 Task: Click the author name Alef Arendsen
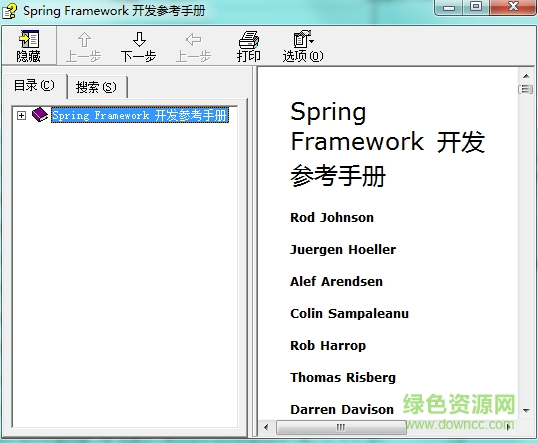tap(336, 281)
